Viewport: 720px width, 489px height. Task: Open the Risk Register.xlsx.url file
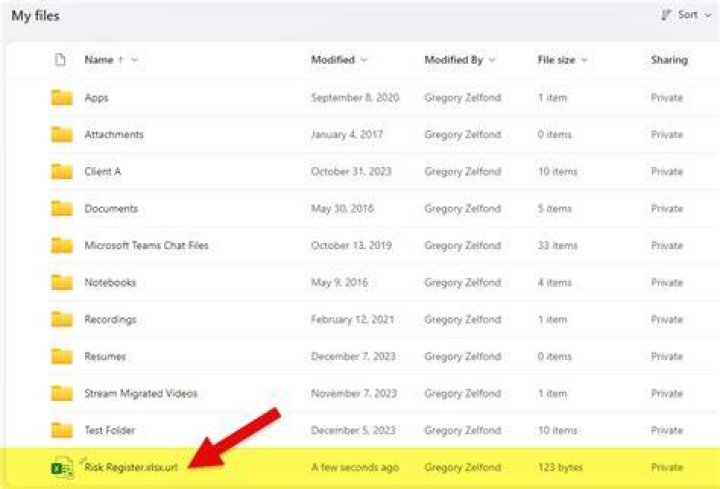pos(131,467)
